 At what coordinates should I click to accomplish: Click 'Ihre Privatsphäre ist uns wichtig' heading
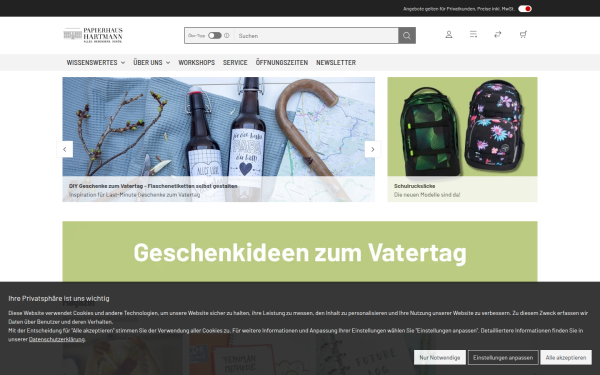pos(59,298)
